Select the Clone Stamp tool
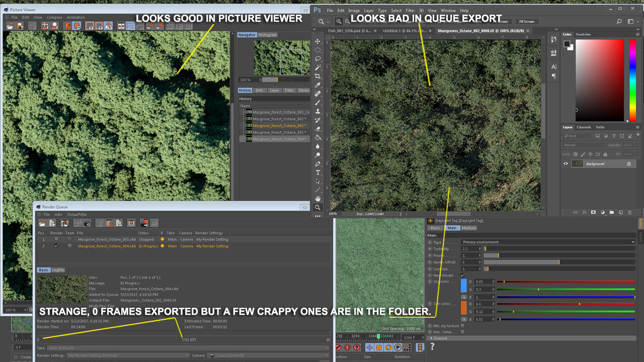 317,111
